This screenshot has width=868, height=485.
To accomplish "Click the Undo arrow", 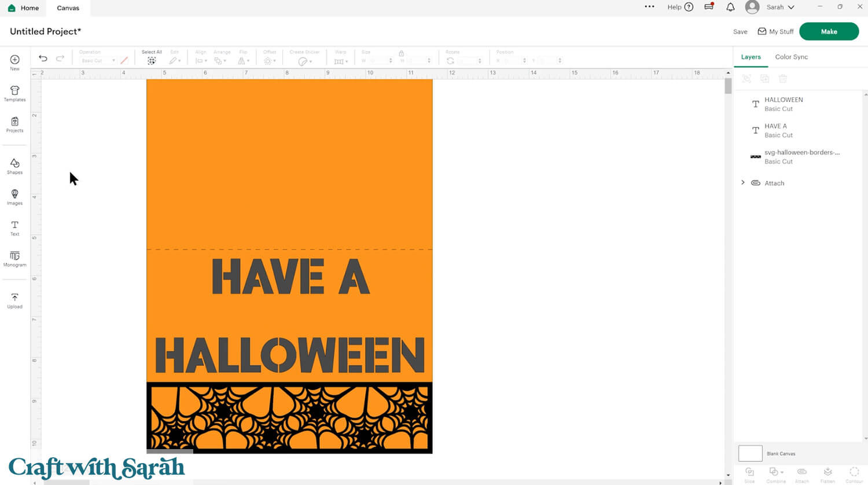I will coord(43,58).
